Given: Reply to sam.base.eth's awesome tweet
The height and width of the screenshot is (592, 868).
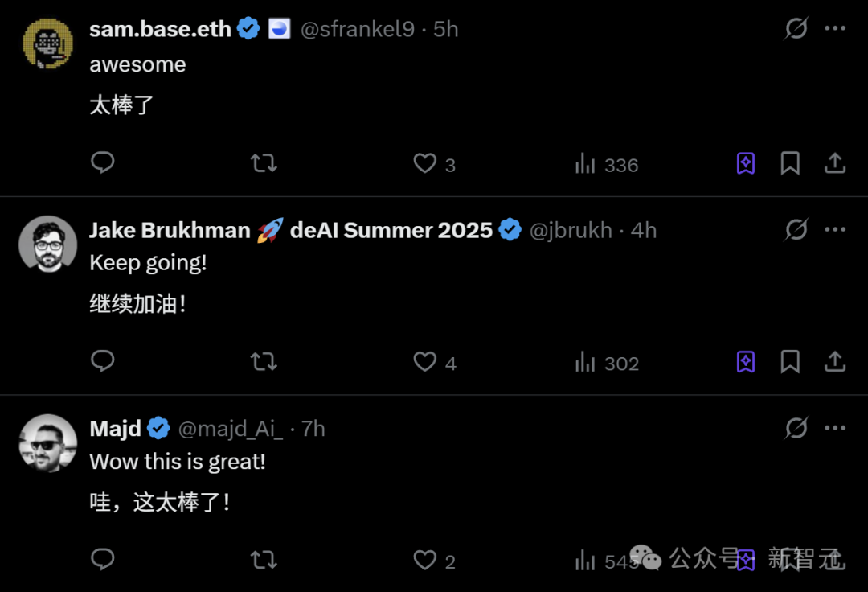Looking at the screenshot, I should [102, 162].
